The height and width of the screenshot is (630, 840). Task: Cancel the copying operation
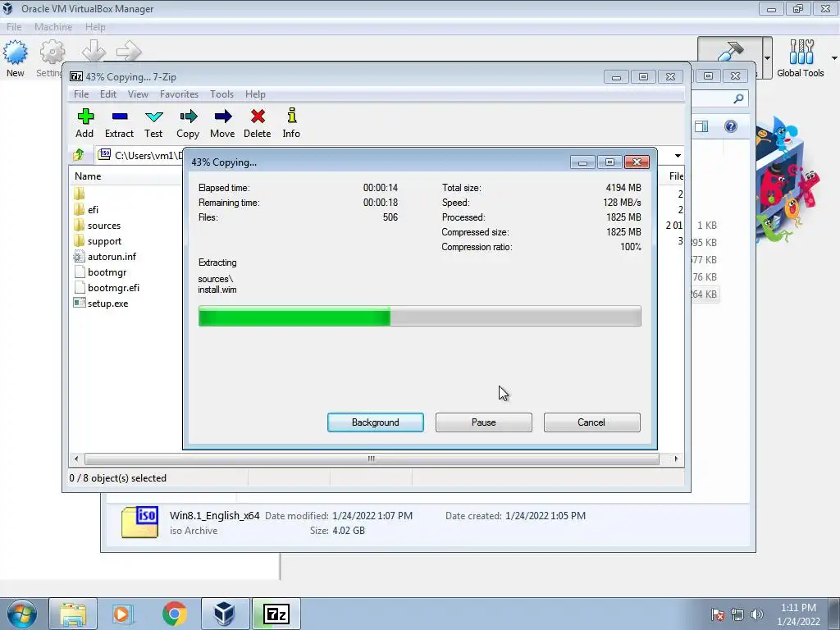click(592, 422)
